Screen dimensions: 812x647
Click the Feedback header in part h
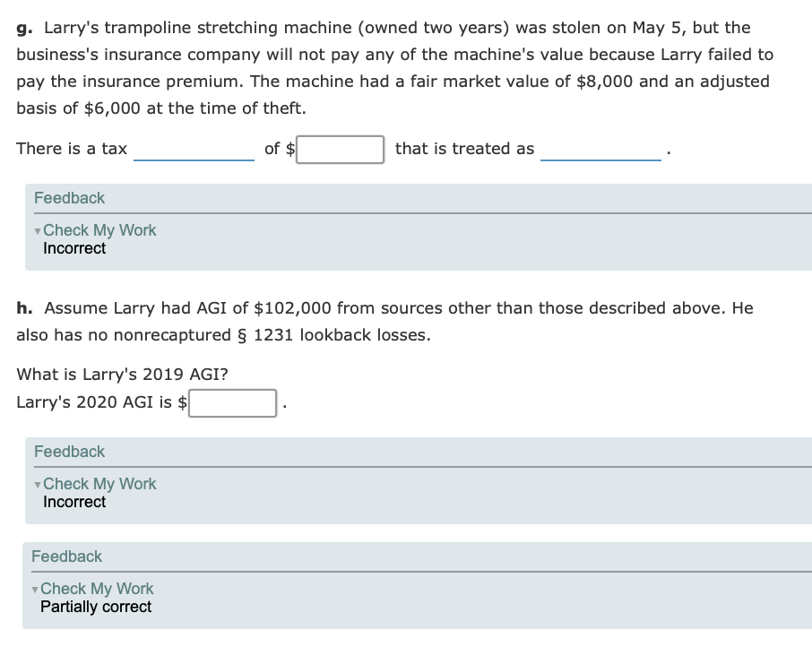[68, 452]
